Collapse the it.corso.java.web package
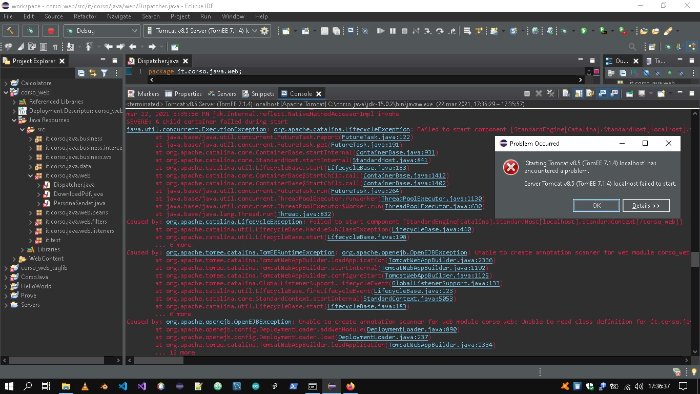 coord(30,176)
